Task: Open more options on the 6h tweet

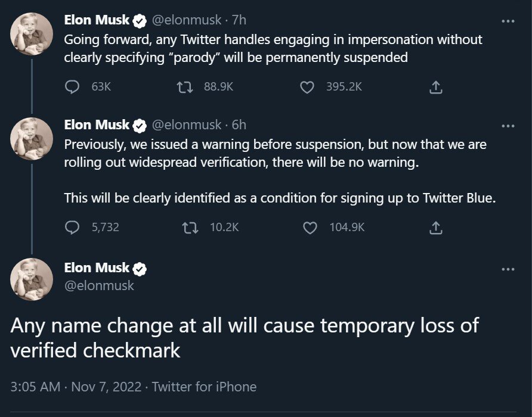Action: (508, 126)
